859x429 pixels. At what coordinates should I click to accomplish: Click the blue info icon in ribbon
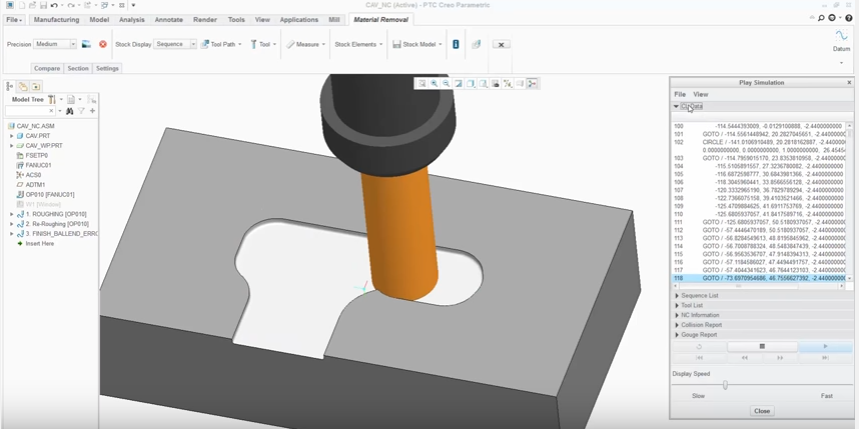click(x=456, y=44)
